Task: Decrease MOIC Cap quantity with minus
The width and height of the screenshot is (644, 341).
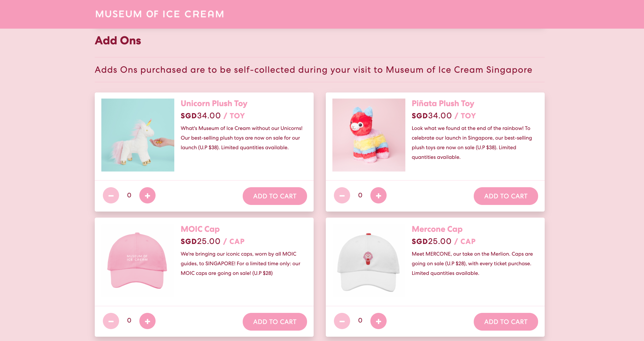Action: pos(111,321)
